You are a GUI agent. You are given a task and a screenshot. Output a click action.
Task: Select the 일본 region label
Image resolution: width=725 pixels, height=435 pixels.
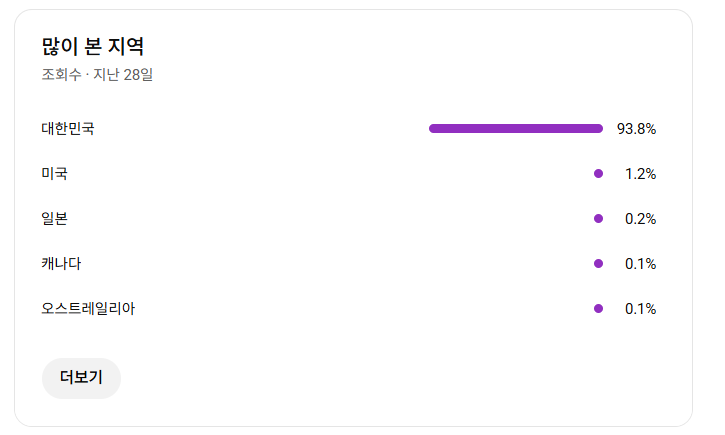tap(55, 219)
